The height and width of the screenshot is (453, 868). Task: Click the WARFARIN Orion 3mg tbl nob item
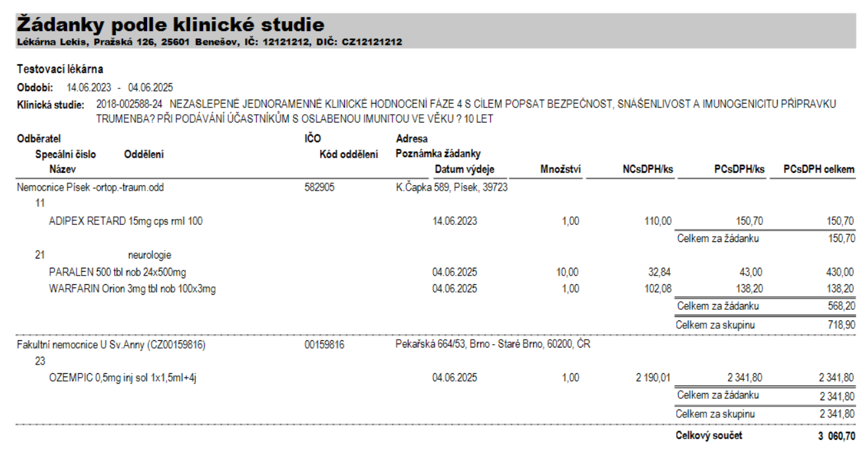[133, 289]
